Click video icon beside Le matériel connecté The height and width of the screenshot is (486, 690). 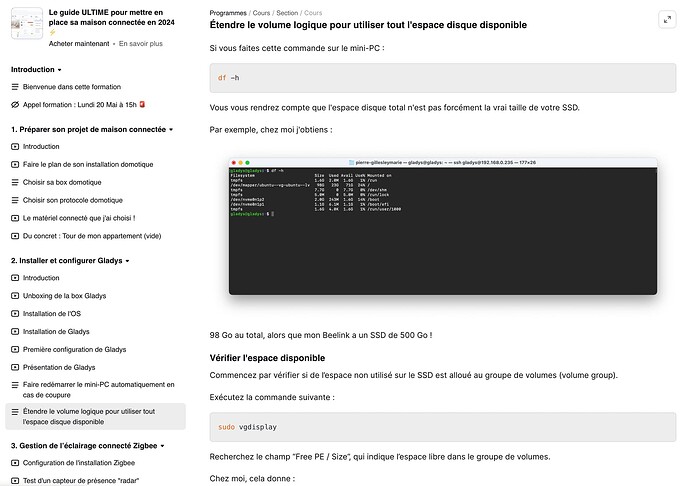15,218
